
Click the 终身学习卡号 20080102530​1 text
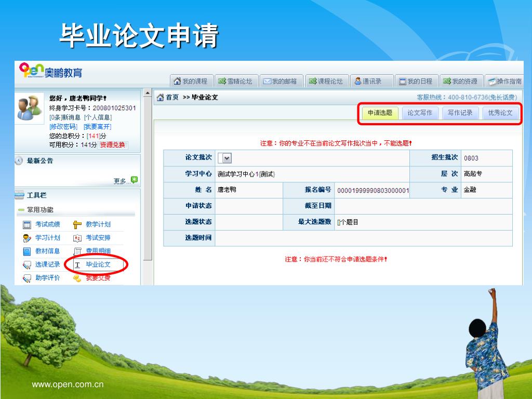click(92, 108)
